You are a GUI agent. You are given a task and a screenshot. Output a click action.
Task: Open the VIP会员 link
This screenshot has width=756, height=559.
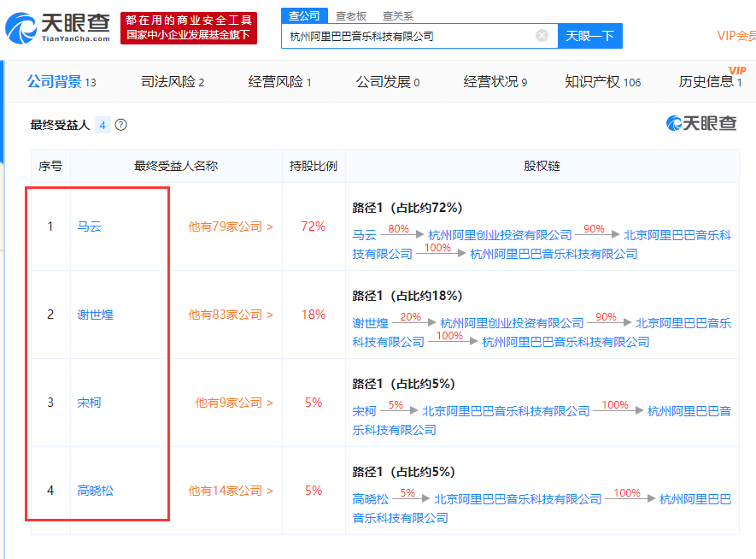(736, 36)
